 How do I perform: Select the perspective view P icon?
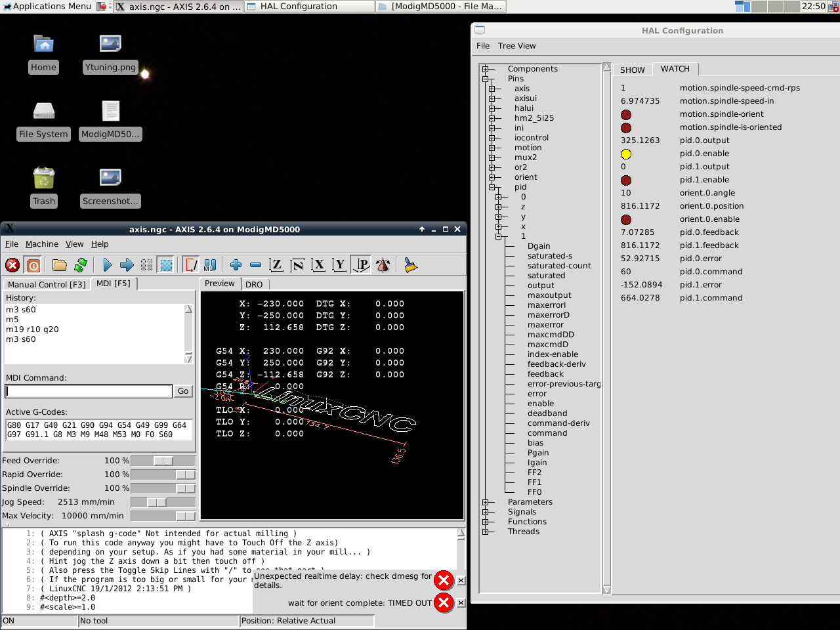coord(361,265)
